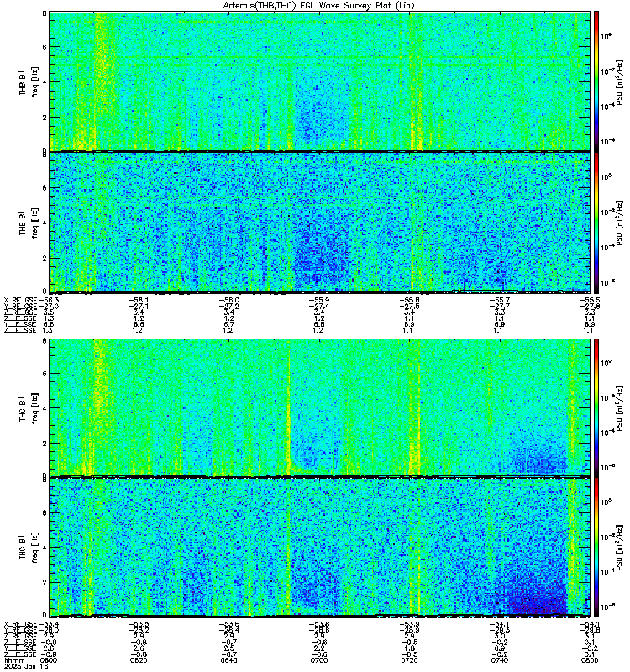The width and height of the screenshot is (630, 672).
Task: Click the '6' frequency tick of THB B⊥ panel
Action: pos(45,47)
